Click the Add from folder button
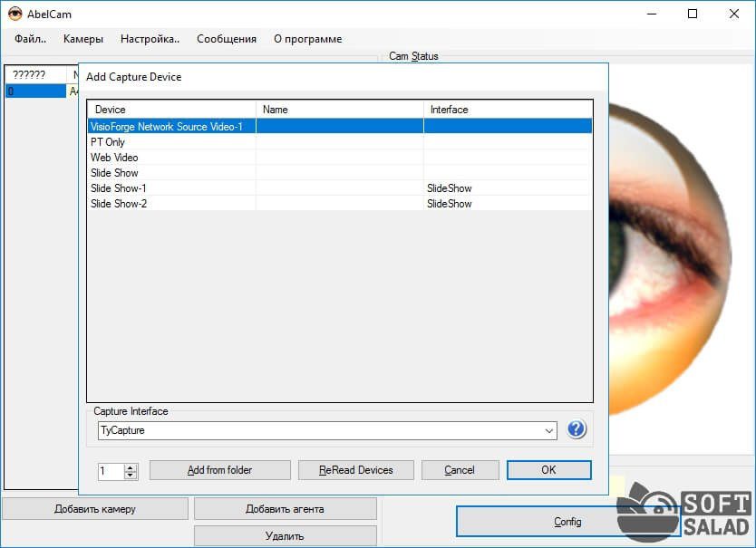The image size is (756, 548). 220,470
